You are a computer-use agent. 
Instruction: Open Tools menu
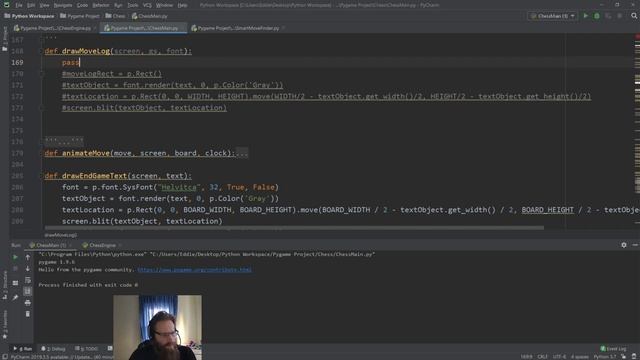(132, 5)
